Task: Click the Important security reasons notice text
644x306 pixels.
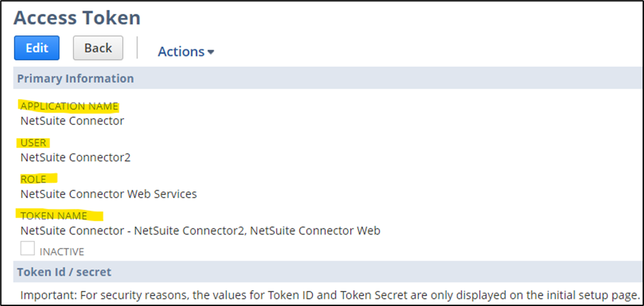Action: click(x=329, y=294)
